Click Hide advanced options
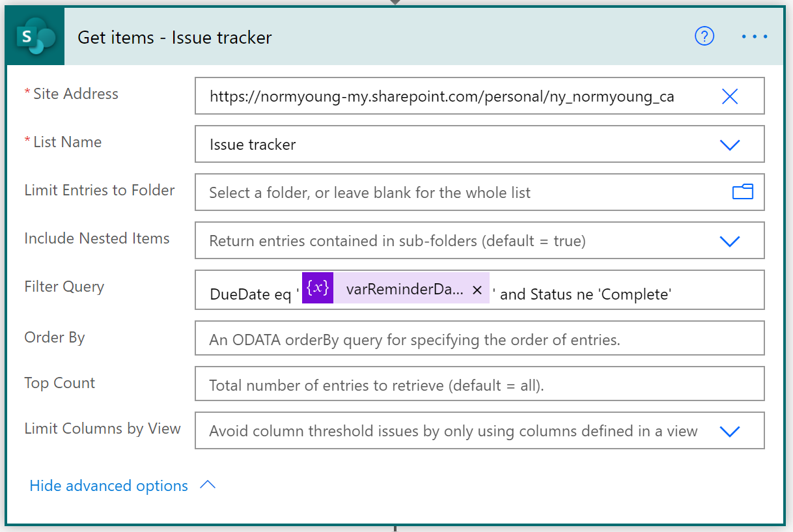793x532 pixels. coord(108,485)
